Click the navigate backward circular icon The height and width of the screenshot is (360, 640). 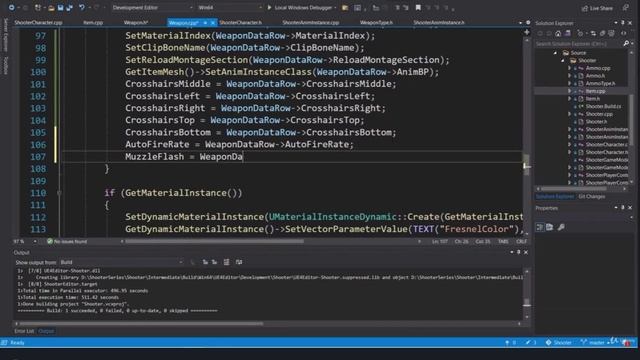11,8
